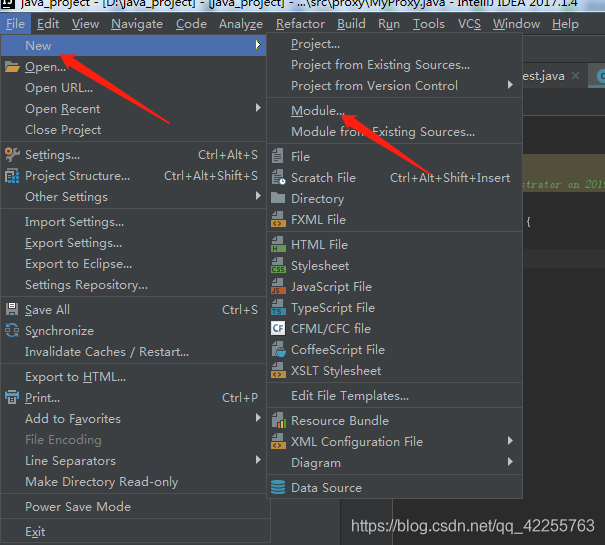Expand the Diagram submenu arrow
Viewport: 605px width, 545px height.
point(510,462)
